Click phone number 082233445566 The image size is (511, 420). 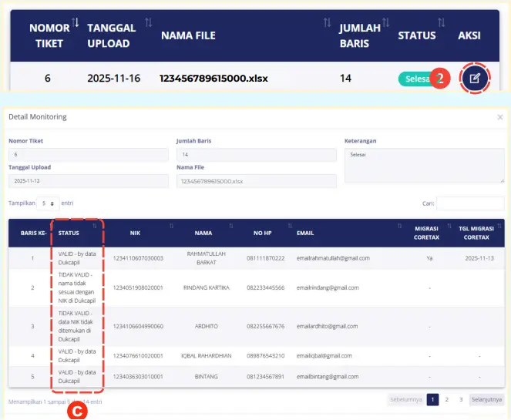266,287
